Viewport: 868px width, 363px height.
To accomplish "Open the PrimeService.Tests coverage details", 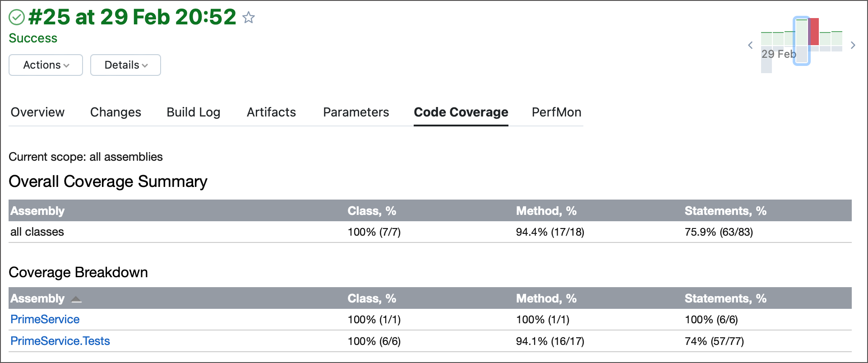I will coord(60,341).
